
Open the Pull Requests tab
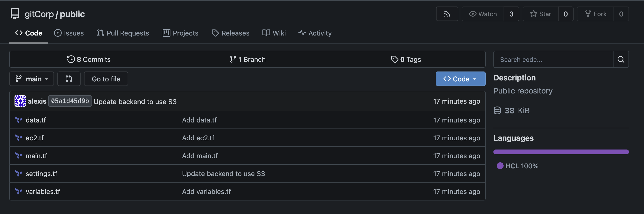coord(123,33)
